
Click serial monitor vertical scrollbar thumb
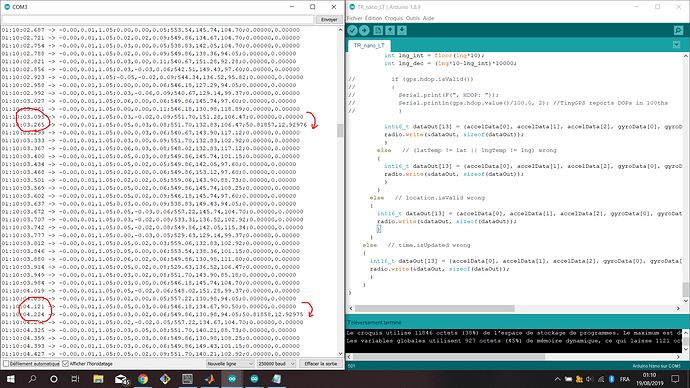[x=340, y=131]
